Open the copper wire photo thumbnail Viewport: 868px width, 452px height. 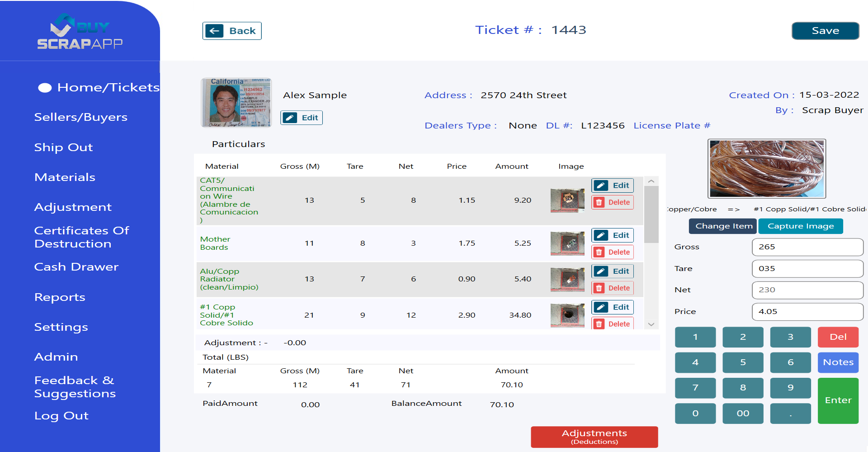[766, 168]
